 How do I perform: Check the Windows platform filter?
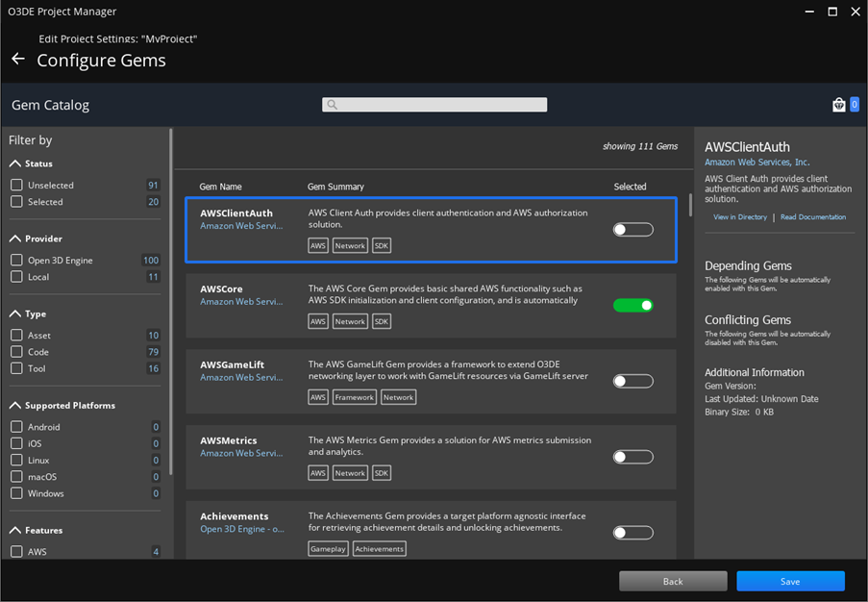pos(16,493)
